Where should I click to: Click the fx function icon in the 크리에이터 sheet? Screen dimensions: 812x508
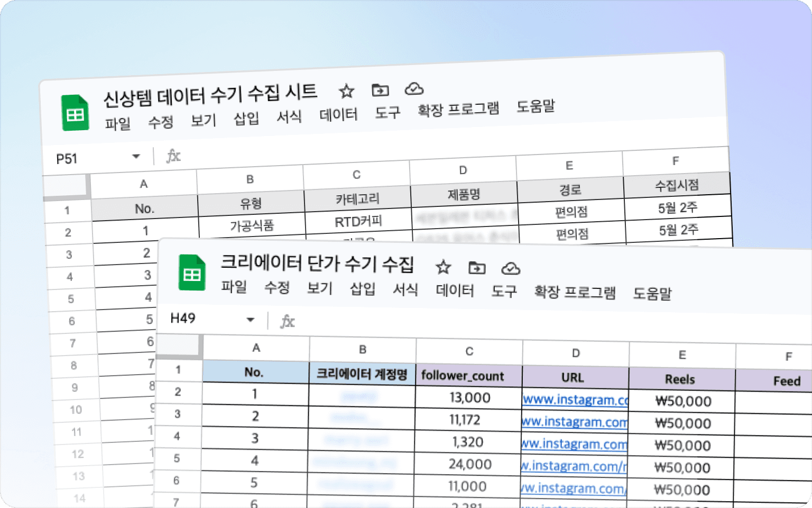288,321
